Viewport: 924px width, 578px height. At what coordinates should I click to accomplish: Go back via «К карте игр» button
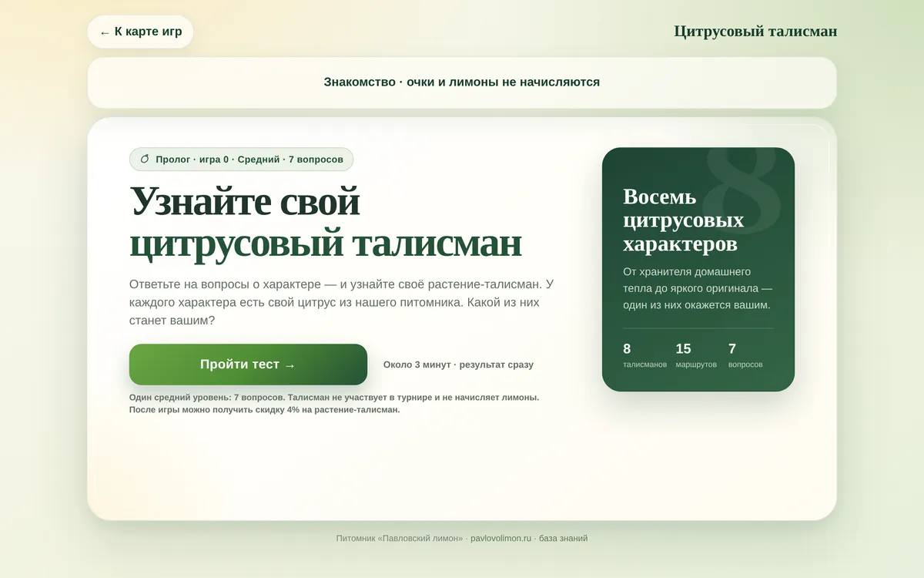(140, 32)
